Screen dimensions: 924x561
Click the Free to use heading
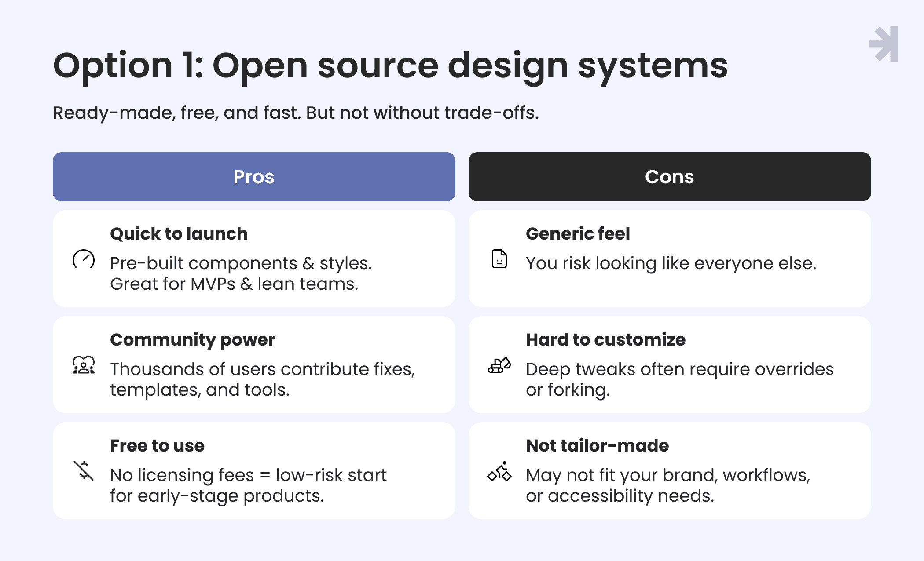(157, 445)
